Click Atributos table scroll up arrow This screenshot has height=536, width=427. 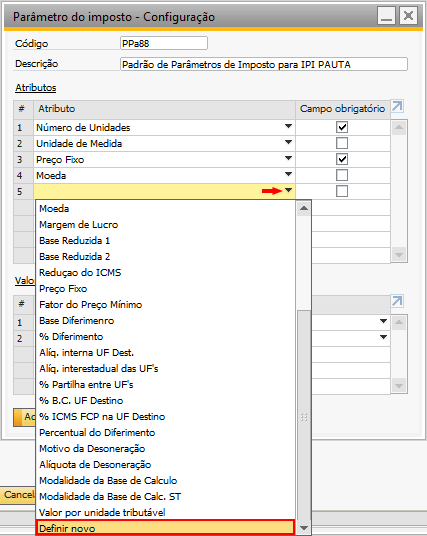click(x=399, y=128)
